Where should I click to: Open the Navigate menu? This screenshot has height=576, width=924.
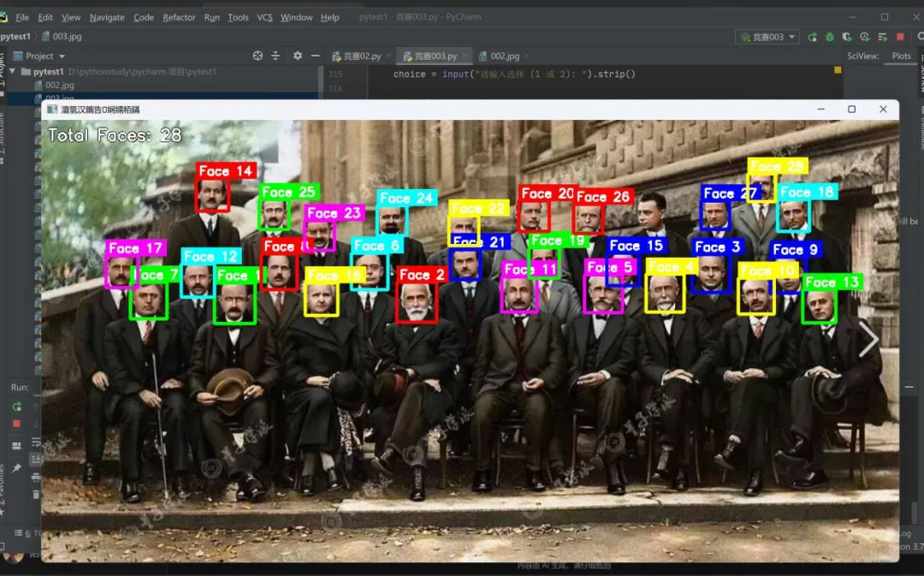[107, 17]
